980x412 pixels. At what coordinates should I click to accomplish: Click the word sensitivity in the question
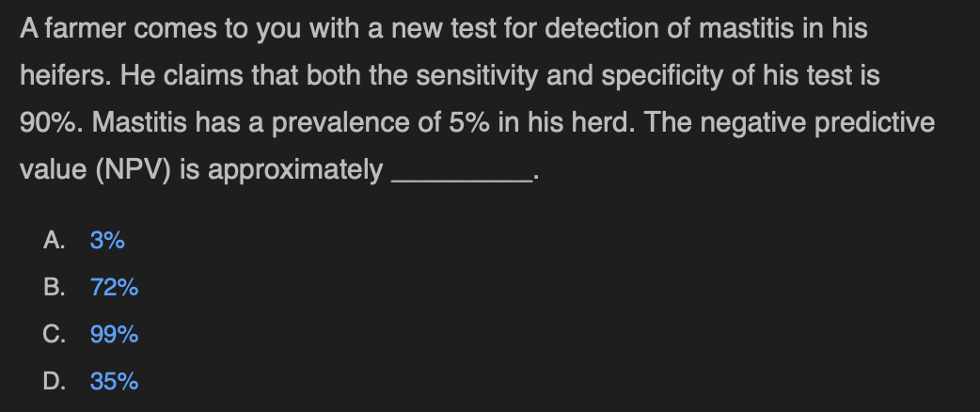tap(477, 75)
